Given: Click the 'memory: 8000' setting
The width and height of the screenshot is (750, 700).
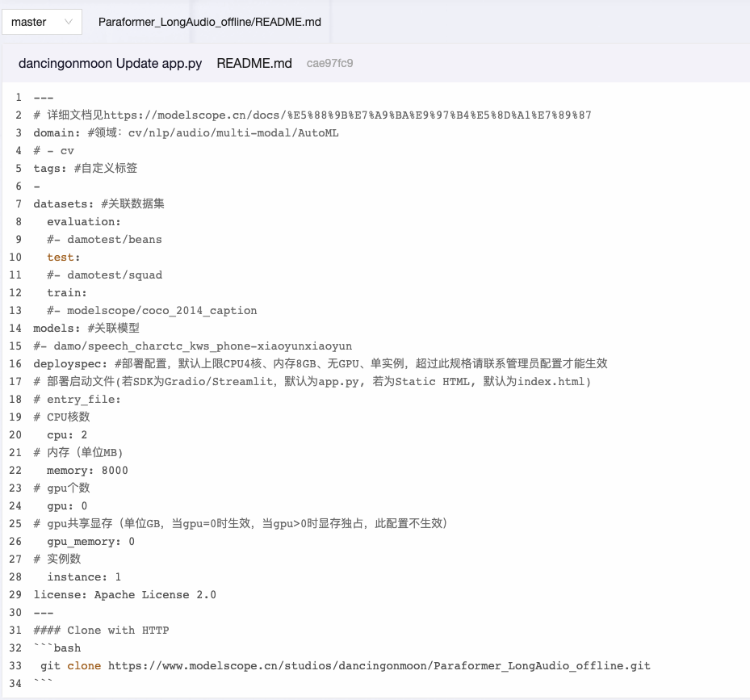Looking at the screenshot, I should (x=87, y=471).
